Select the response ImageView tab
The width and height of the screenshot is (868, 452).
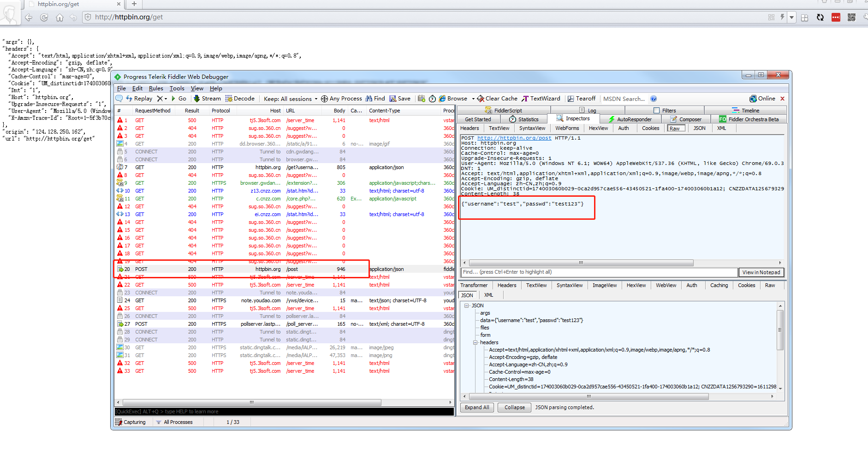(604, 285)
